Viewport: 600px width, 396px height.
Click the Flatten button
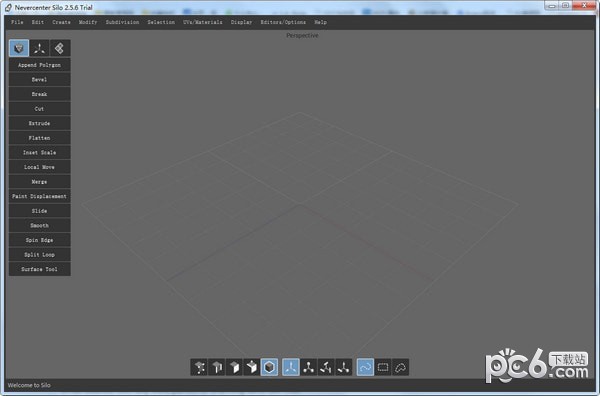click(x=39, y=138)
